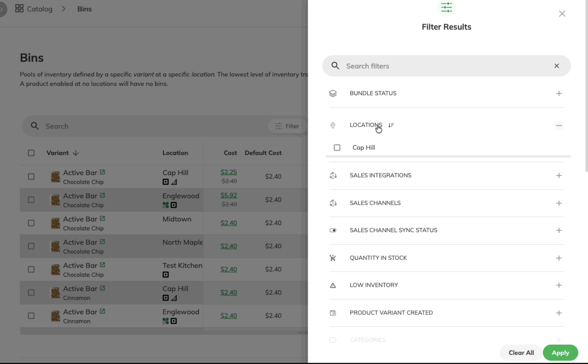The image size is (588, 364).
Task: Collapse the Locations filter section
Action: (x=559, y=125)
